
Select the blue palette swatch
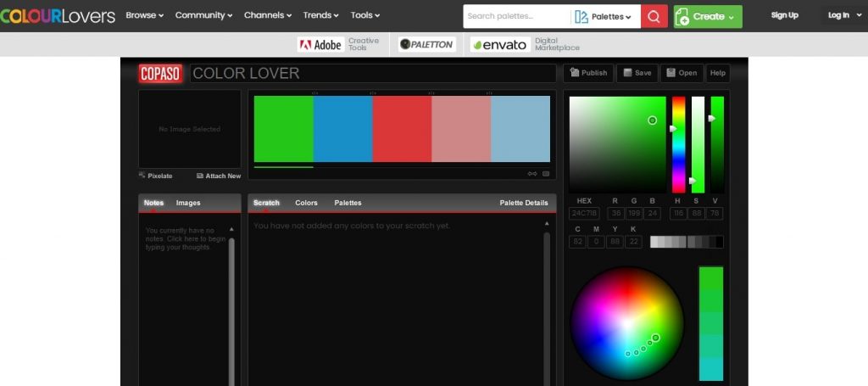(x=342, y=129)
